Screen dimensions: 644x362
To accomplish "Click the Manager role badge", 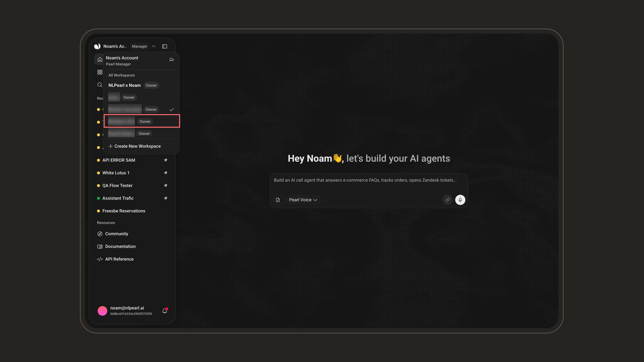I will [139, 46].
